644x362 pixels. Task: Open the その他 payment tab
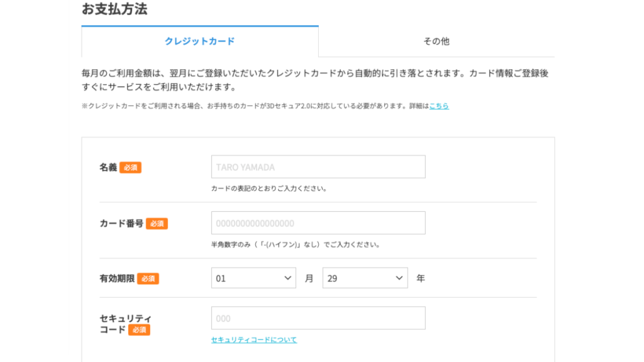[436, 41]
